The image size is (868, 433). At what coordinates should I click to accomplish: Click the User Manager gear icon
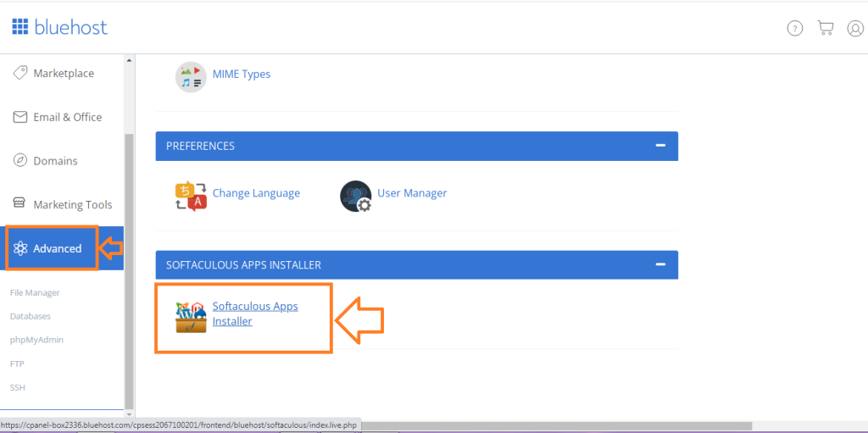point(356,196)
